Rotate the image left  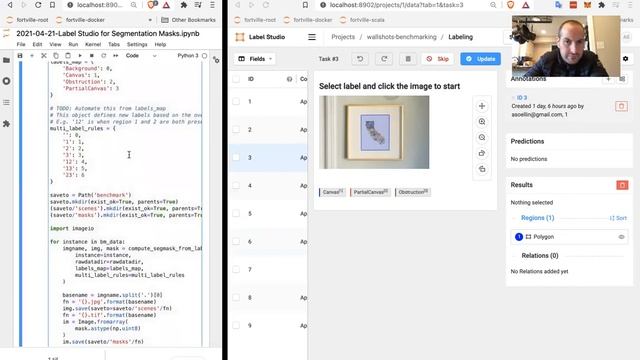coord(482,169)
